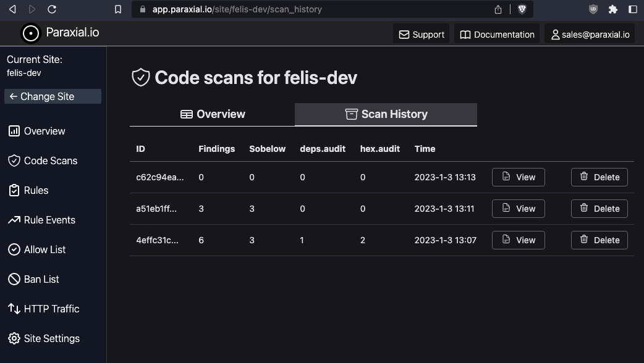The width and height of the screenshot is (644, 363).
Task: Delete scan c62c94ea
Action: coord(600,177)
